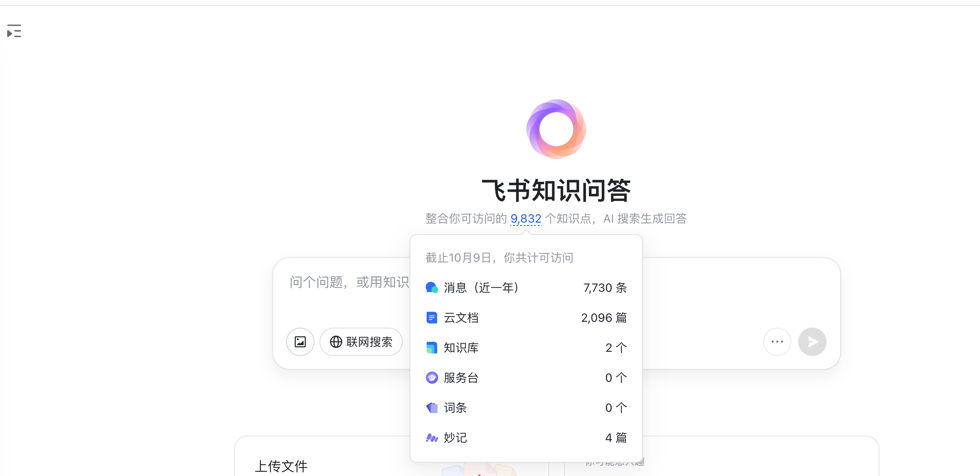This screenshot has height=476, width=980.
Task: Select the 消息 messages chat icon
Action: (x=432, y=288)
